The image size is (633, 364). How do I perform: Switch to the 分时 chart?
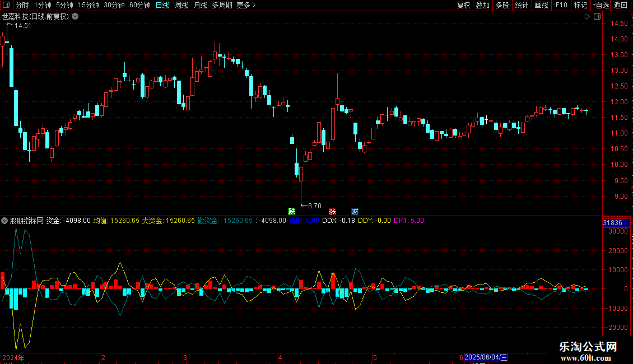tap(22, 5)
